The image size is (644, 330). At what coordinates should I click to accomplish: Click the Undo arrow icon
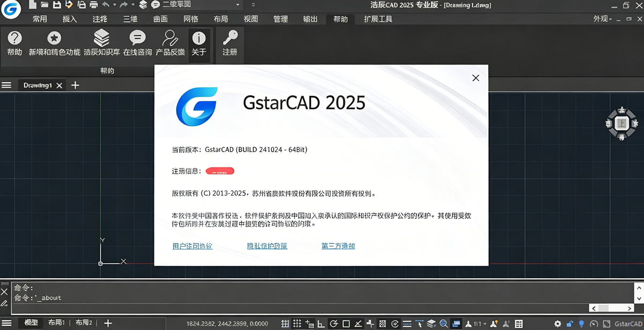[106, 4]
